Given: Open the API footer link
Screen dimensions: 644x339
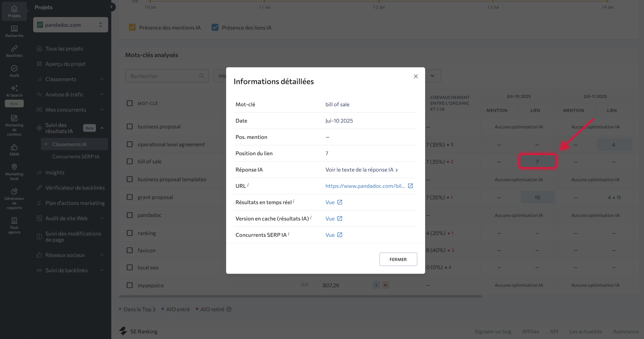Looking at the screenshot, I should tap(554, 331).
